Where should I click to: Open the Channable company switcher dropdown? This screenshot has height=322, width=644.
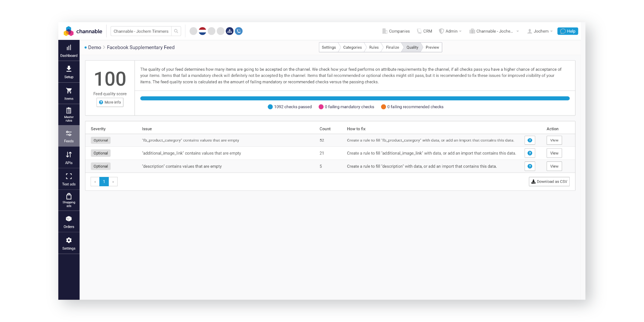click(x=494, y=31)
